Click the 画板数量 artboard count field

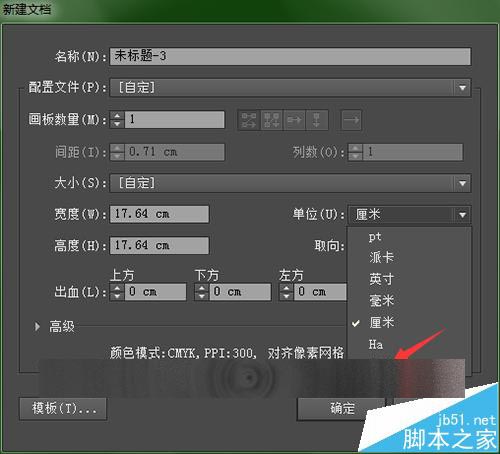175,119
